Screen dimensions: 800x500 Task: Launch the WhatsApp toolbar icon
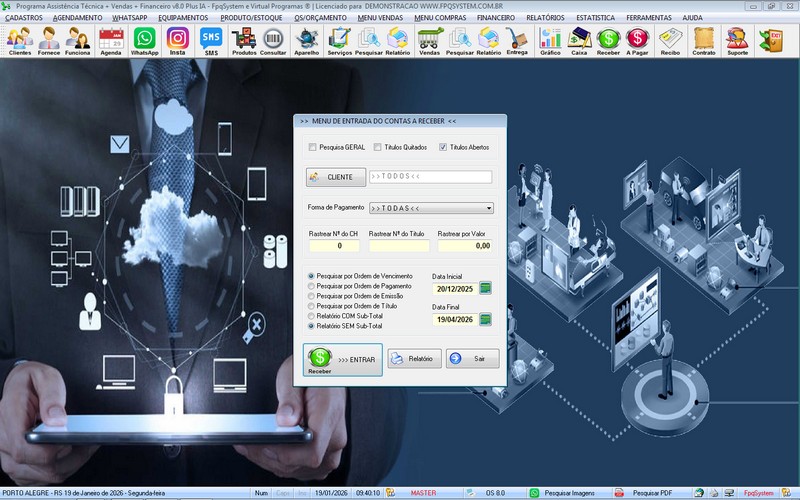click(x=144, y=41)
